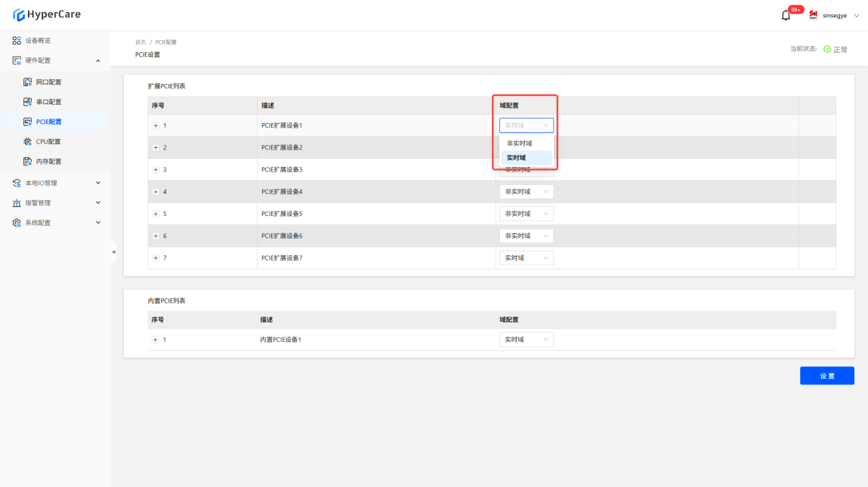The image size is (868, 487).
Task: Open the sinsegye user menu arrow
Action: coord(857,16)
